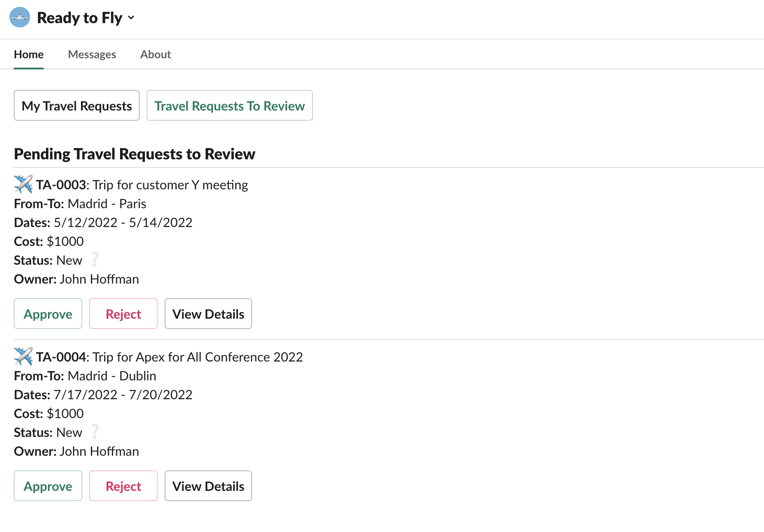Open the About tab

(x=155, y=54)
